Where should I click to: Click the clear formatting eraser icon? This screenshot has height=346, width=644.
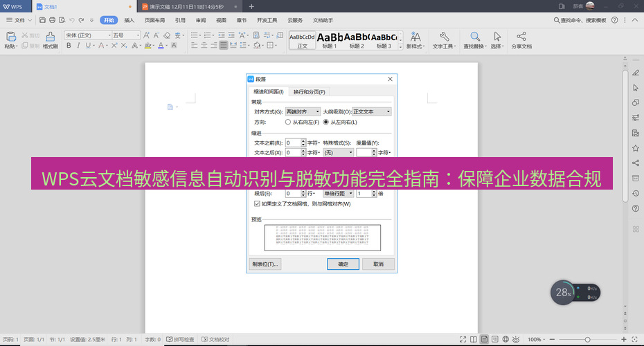coord(167,35)
